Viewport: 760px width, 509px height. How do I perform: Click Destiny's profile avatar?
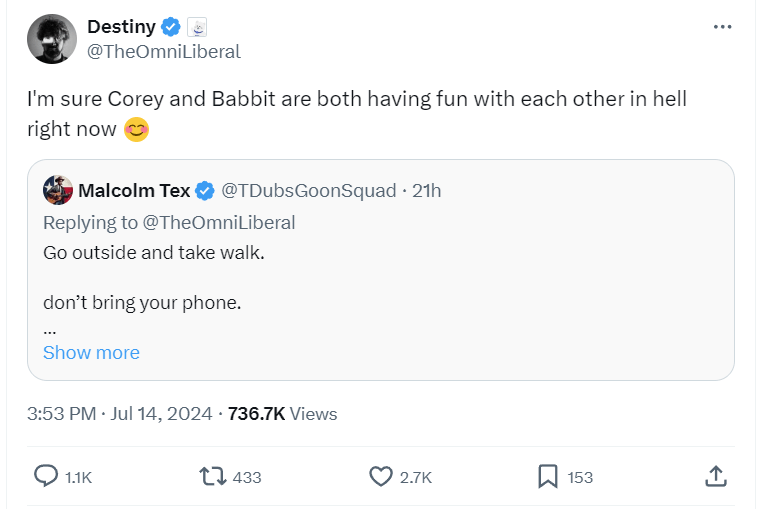click(52, 39)
